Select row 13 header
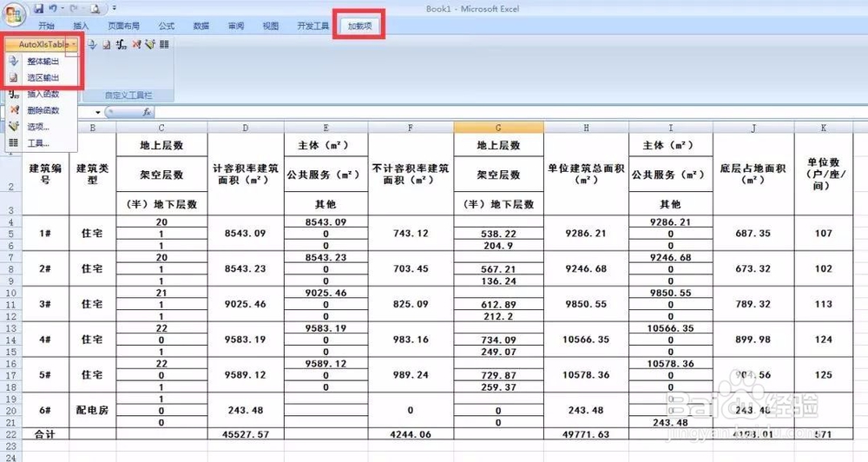The width and height of the screenshot is (868, 462). 11,328
